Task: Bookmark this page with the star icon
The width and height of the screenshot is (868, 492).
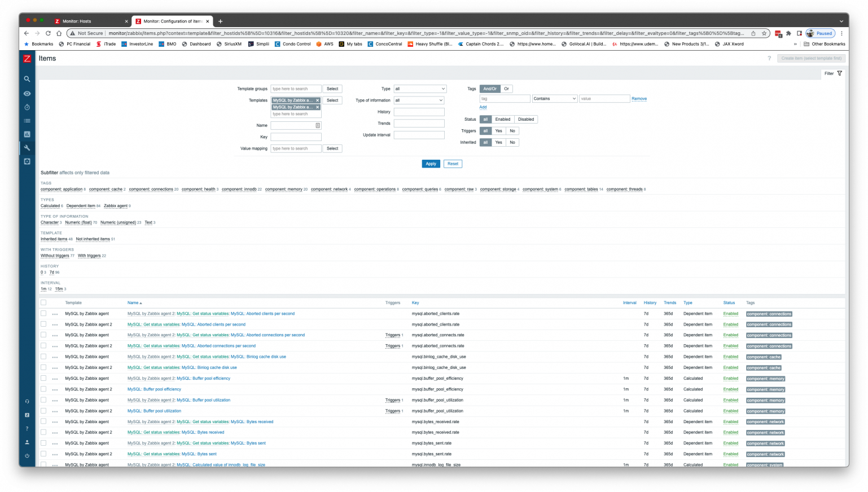Action: [764, 33]
